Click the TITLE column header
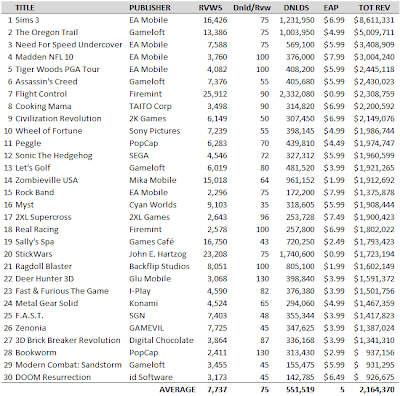This screenshot has width=400, height=396. (x=25, y=8)
